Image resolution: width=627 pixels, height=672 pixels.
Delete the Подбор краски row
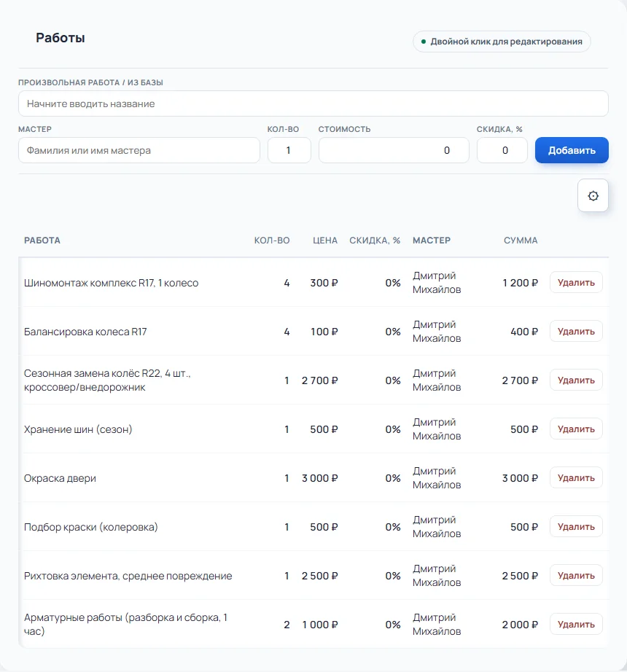pyautogui.click(x=576, y=527)
